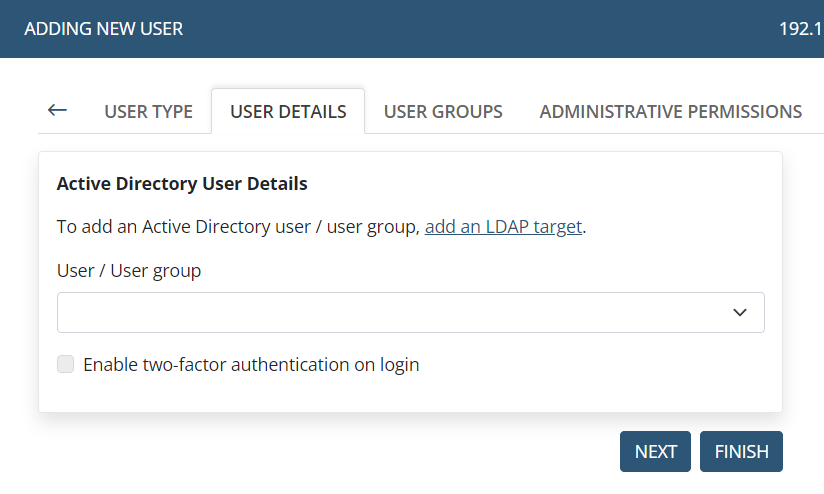Click the IP address text in the header
Image resolution: width=824 pixels, height=494 pixels.
[x=801, y=29]
